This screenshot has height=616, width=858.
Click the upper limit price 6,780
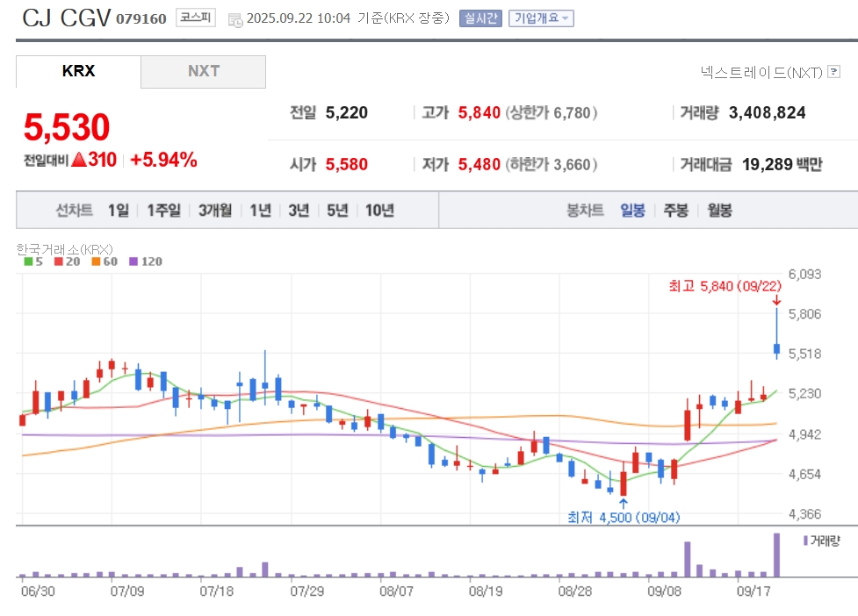click(573, 112)
